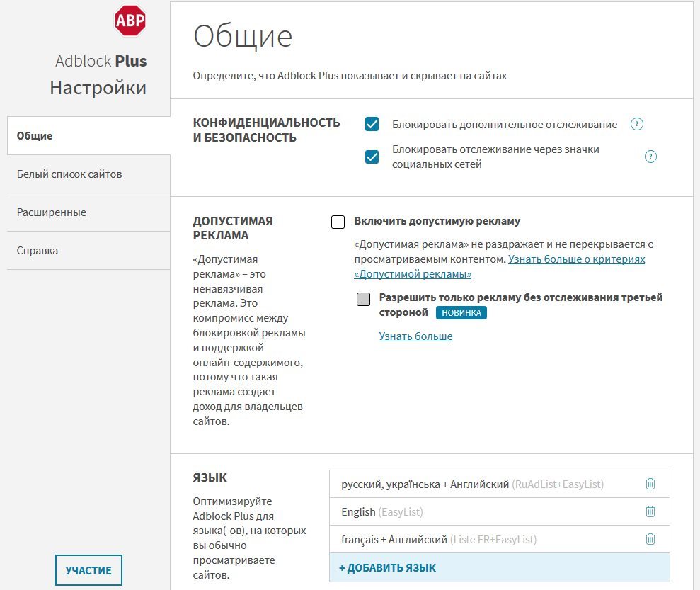Click + ДОБАВИТЬ ЯЗЫК button

point(500,567)
